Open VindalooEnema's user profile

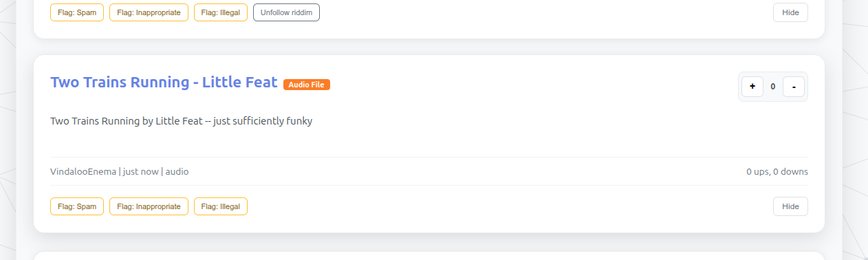[x=83, y=171]
